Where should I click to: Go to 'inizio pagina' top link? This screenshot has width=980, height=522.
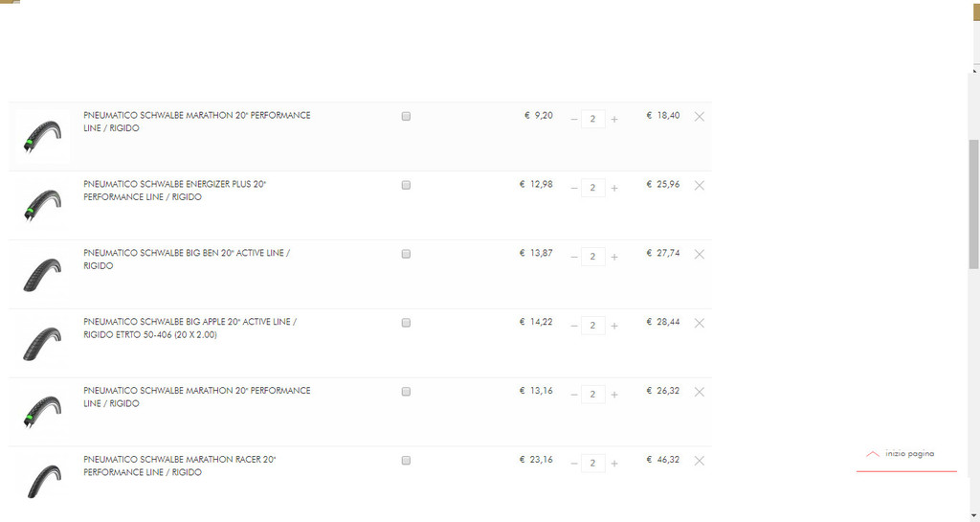point(901,454)
